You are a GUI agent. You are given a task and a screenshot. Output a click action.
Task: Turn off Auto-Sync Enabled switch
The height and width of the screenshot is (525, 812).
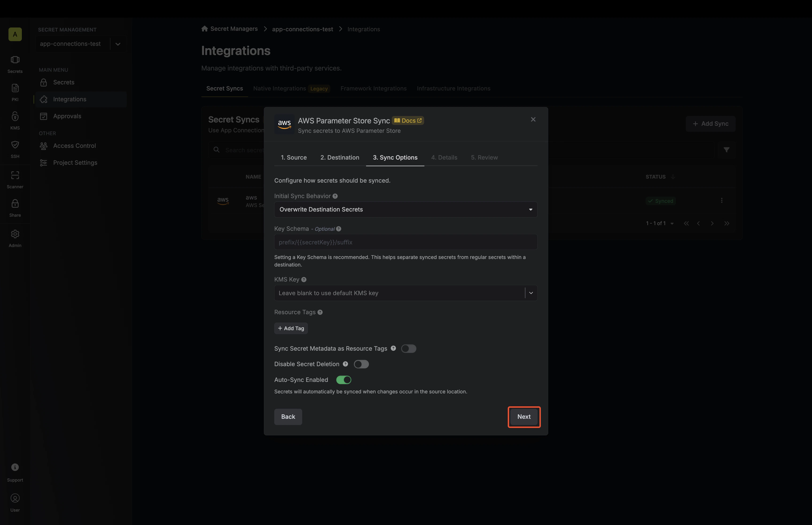pyautogui.click(x=344, y=380)
